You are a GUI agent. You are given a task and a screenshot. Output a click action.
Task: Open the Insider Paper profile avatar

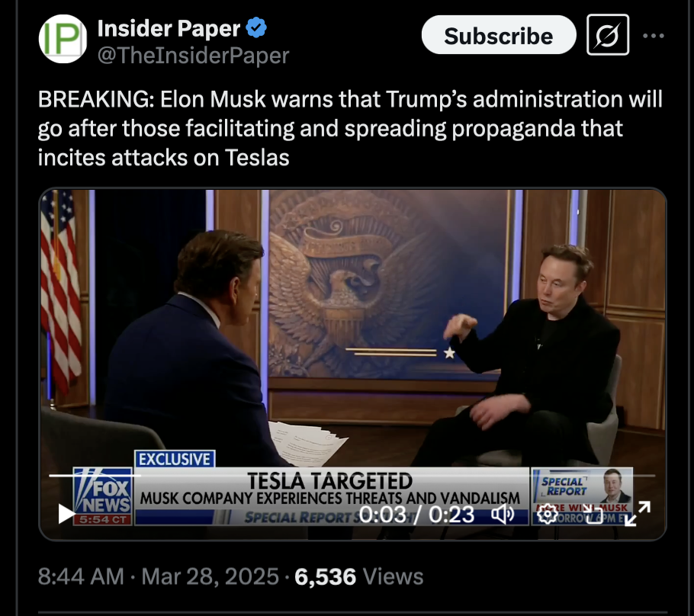[x=63, y=39]
